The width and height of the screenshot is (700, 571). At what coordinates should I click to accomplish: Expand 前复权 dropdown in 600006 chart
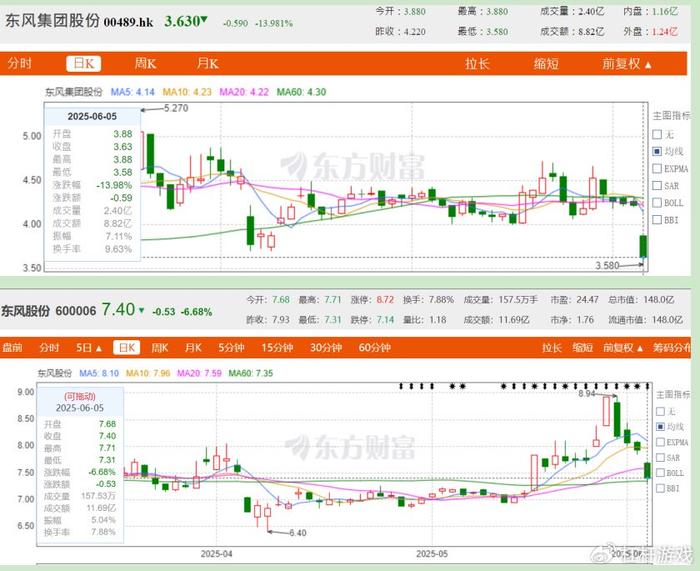[623, 347]
